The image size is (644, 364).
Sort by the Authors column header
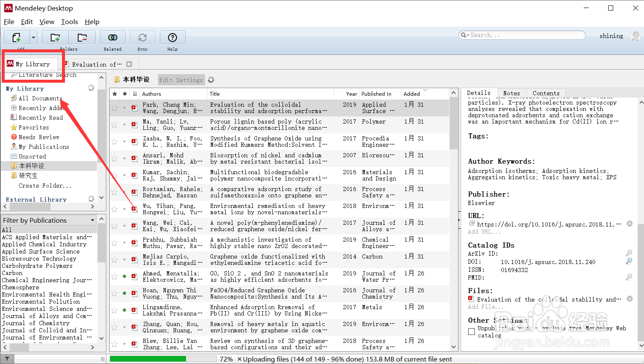tap(173, 94)
